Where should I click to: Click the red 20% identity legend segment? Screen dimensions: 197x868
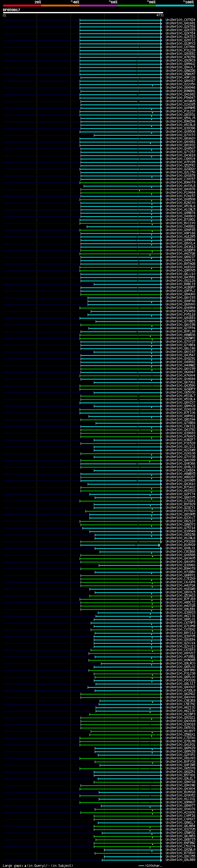(22, 6)
